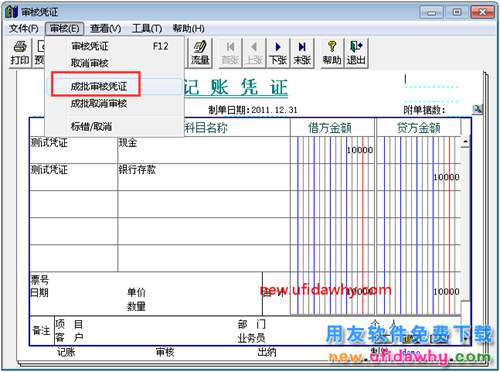Click the 单价 label
Viewport: 500px width, 372px height.
click(136, 292)
